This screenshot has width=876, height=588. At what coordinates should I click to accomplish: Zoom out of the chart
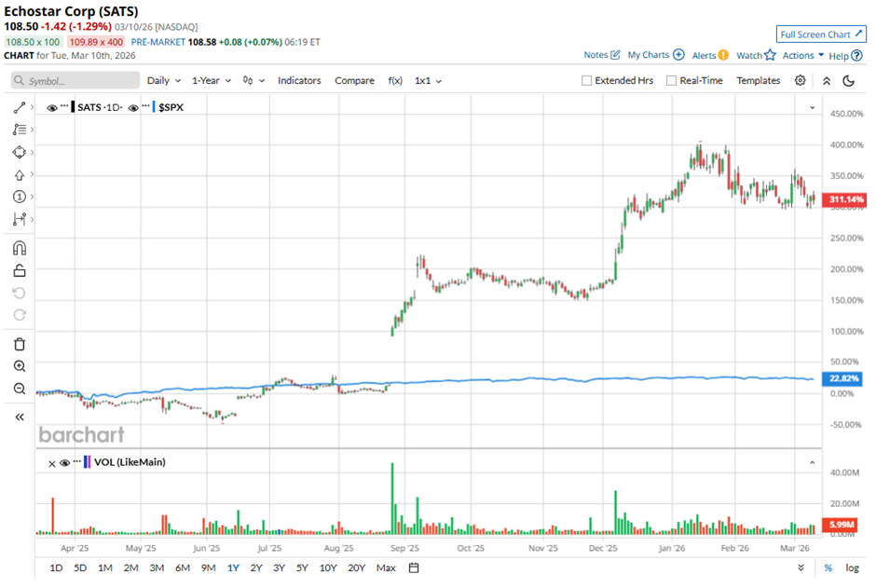20,389
